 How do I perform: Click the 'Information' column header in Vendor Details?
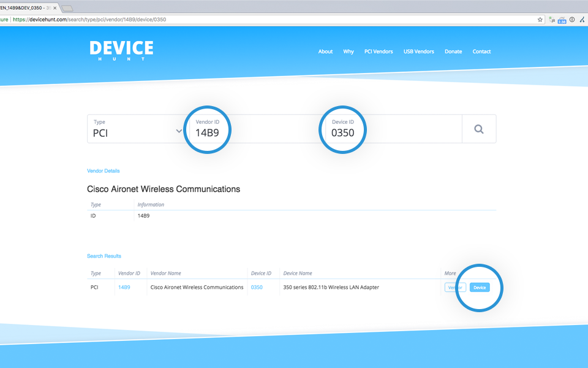pyautogui.click(x=151, y=205)
